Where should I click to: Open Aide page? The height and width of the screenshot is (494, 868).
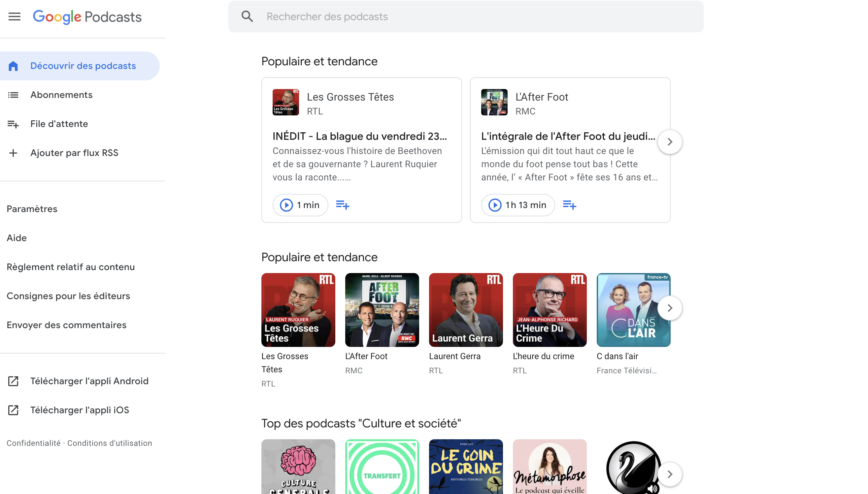pyautogui.click(x=17, y=238)
